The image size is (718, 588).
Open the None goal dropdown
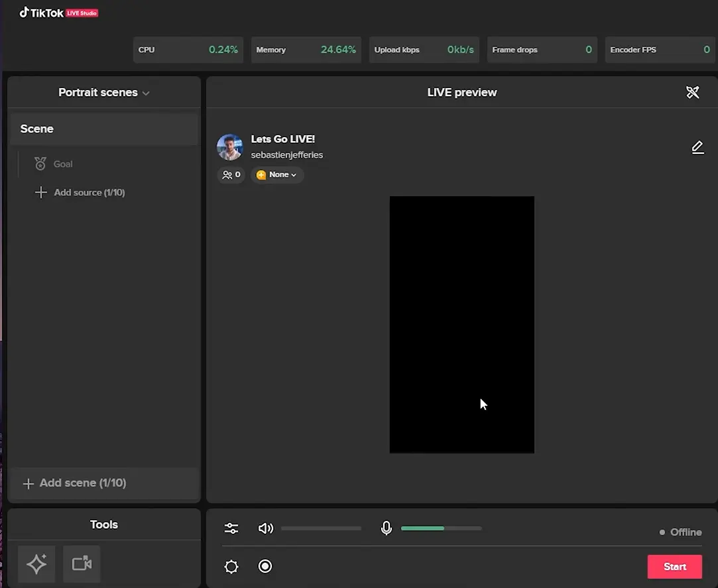[277, 175]
